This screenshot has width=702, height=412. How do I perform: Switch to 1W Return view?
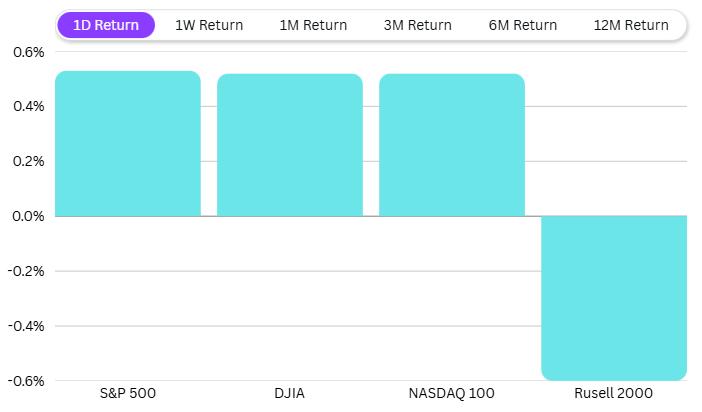pyautogui.click(x=209, y=25)
